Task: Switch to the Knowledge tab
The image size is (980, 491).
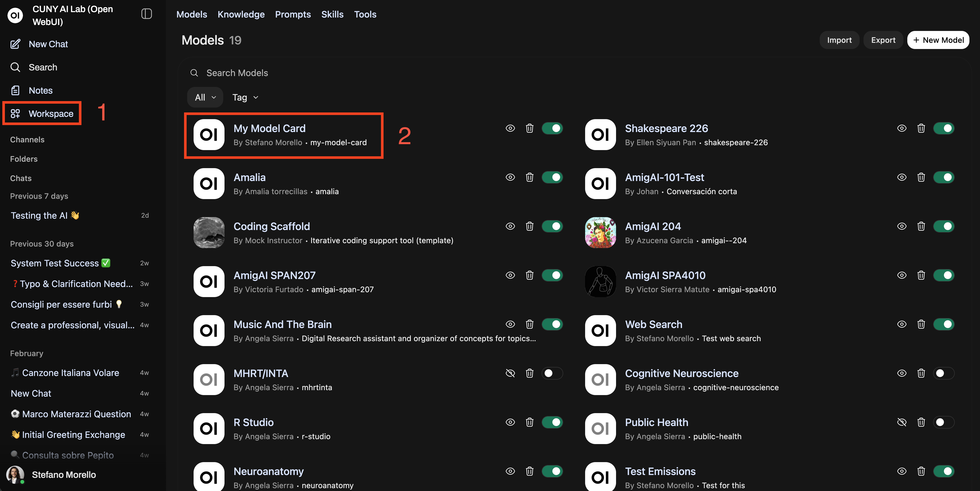Action: (241, 14)
